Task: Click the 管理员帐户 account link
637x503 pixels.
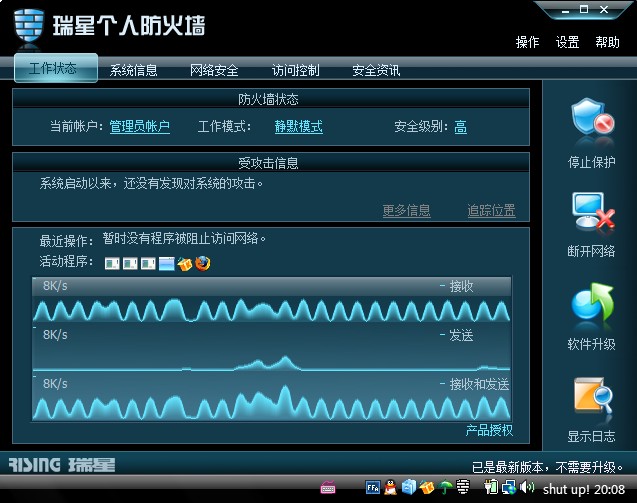Action: point(140,126)
